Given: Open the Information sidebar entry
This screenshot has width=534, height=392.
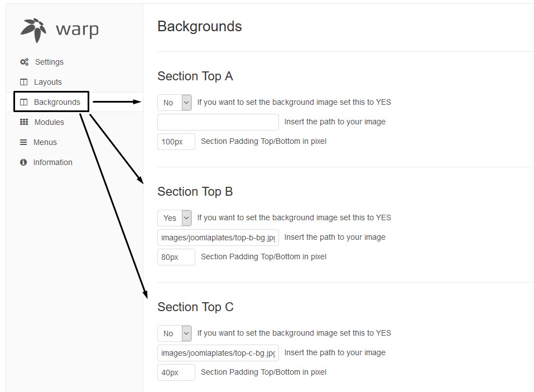Looking at the screenshot, I should (x=52, y=162).
